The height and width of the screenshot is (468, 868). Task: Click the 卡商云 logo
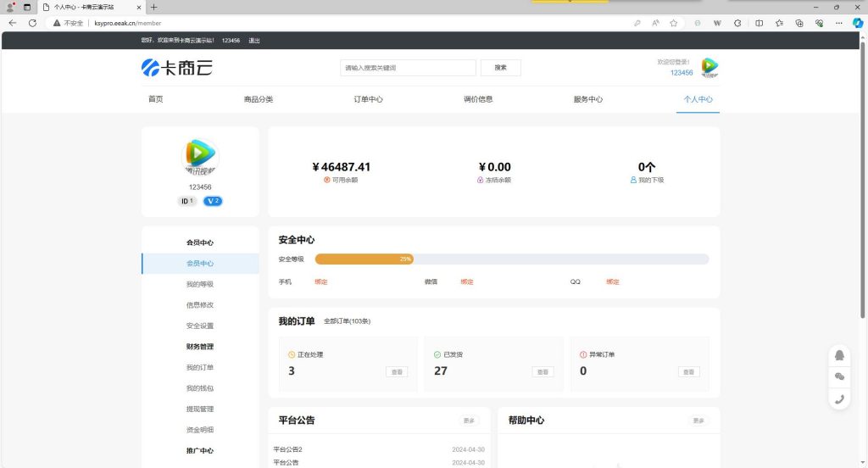coord(177,68)
